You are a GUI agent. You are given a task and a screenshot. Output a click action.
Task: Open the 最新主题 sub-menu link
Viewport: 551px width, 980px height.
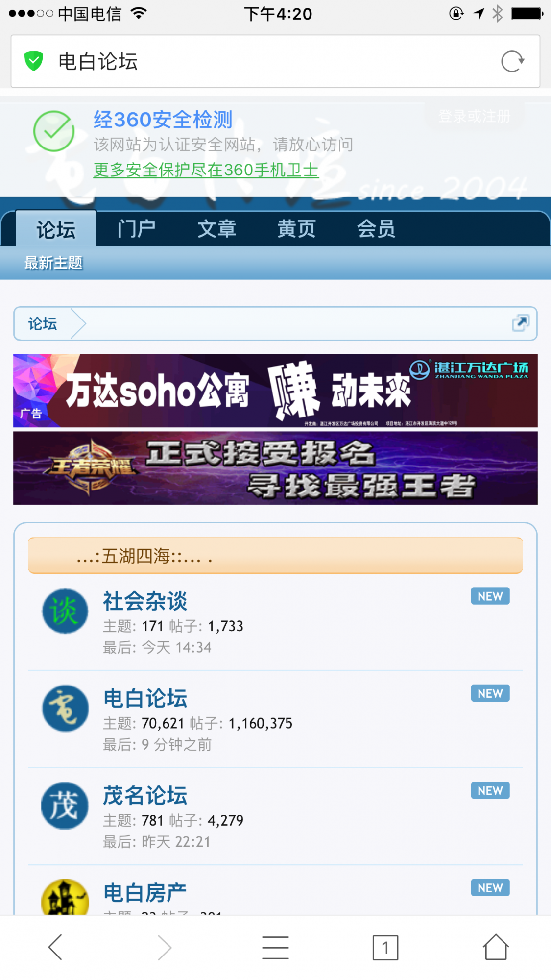click(x=53, y=263)
